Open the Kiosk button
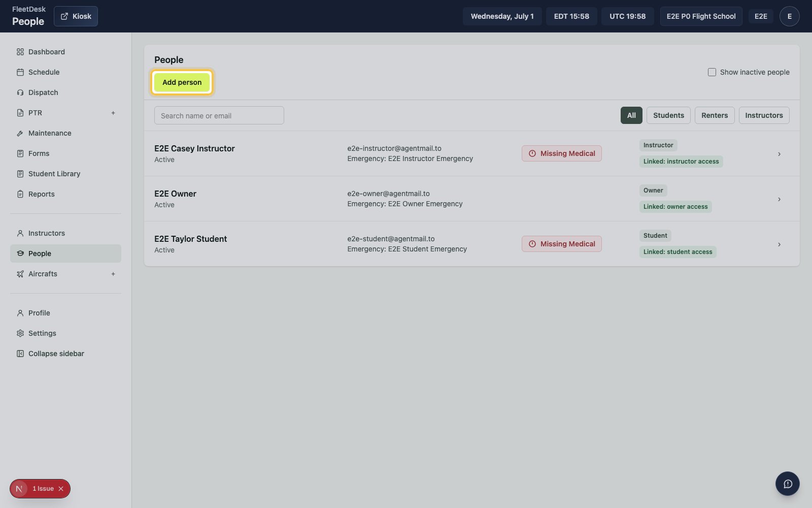The height and width of the screenshot is (508, 812). point(76,16)
